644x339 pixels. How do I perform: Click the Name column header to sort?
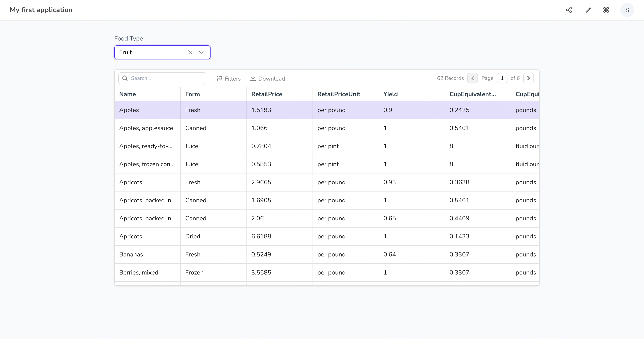[128, 94]
